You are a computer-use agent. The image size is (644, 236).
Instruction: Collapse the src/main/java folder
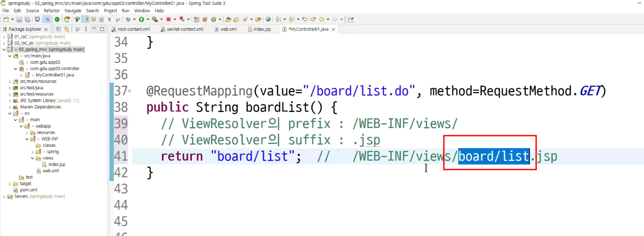(9, 56)
